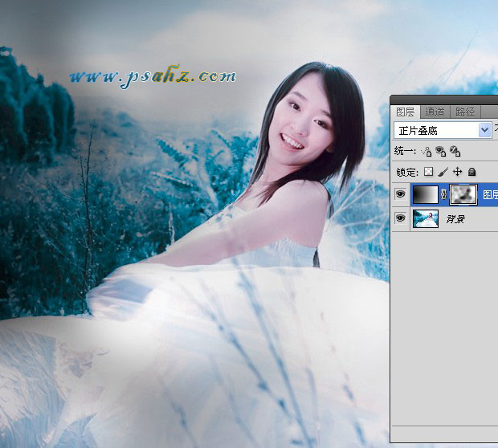Switch to the 图层 tab
The width and height of the screenshot is (498, 448).
tap(406, 112)
